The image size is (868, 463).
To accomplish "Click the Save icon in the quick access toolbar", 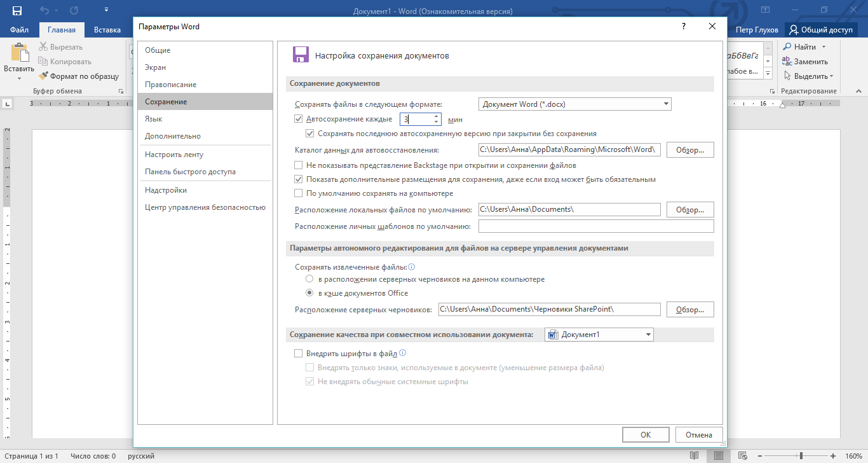I will (17, 11).
